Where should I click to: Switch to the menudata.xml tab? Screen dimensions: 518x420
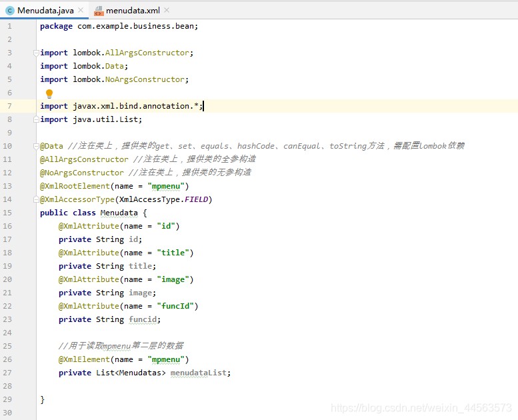(x=133, y=10)
